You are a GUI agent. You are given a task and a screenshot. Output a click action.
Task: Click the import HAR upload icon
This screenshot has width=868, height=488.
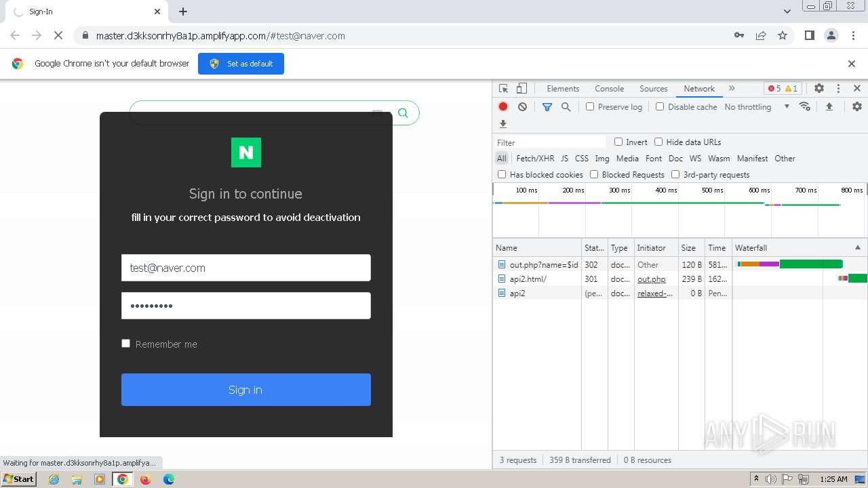829,106
